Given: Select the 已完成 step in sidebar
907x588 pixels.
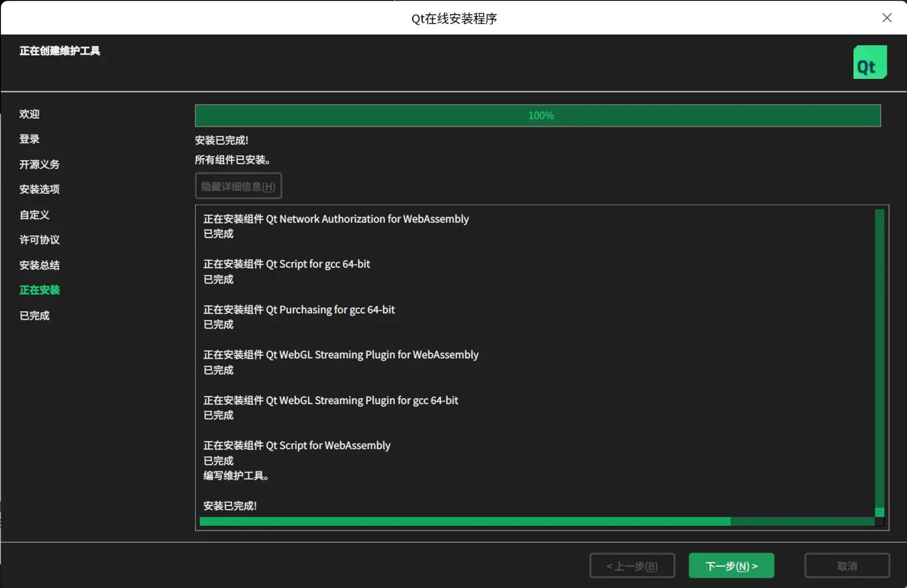Looking at the screenshot, I should pos(34,315).
